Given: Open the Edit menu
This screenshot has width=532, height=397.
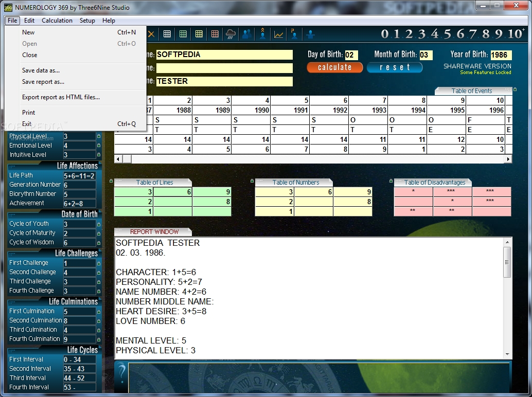Looking at the screenshot, I should click(29, 21).
